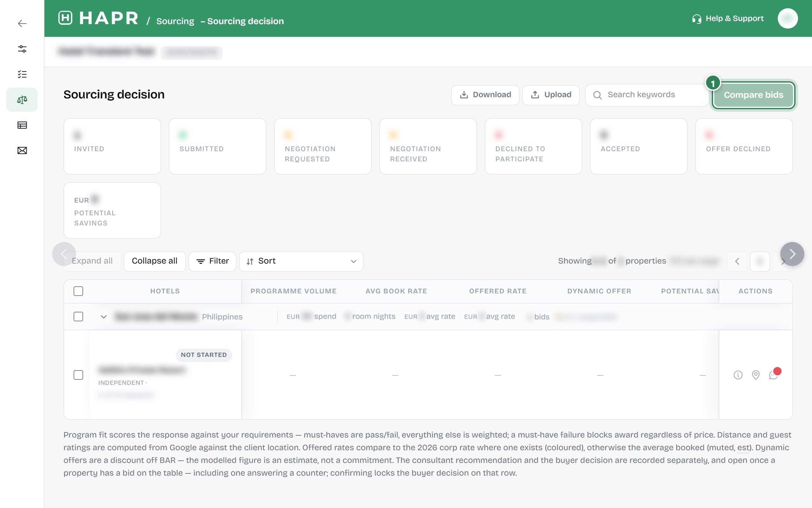Click the Search keywords field
This screenshot has width=812, height=508.
646,95
